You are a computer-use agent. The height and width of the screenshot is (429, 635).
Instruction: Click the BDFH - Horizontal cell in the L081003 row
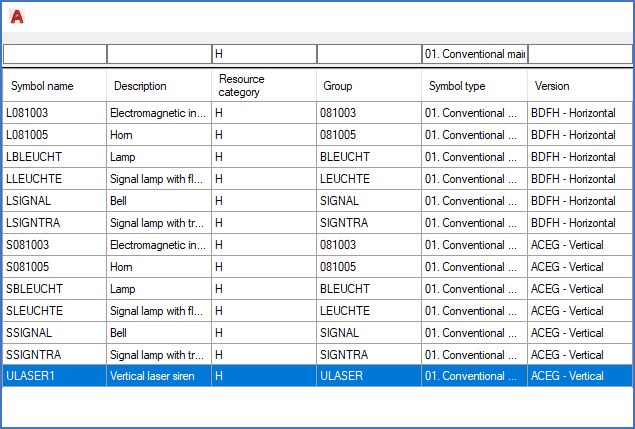580,113
